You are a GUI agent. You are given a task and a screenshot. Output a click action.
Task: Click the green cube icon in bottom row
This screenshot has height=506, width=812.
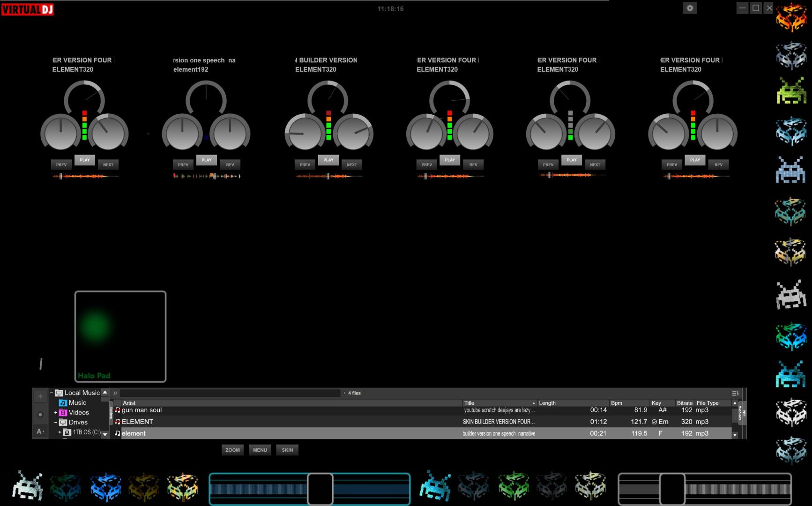point(514,486)
